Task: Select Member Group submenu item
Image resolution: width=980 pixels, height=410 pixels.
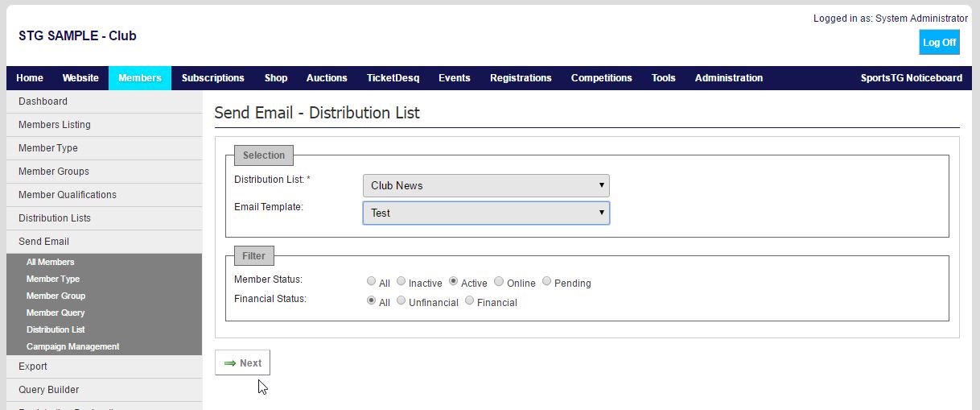Action: (x=104, y=296)
